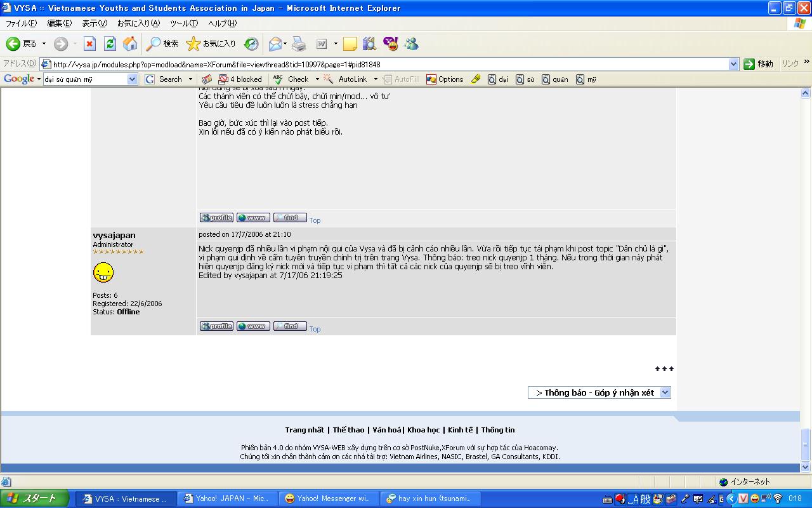Click the Google Search button
812x508 pixels.
(x=164, y=79)
